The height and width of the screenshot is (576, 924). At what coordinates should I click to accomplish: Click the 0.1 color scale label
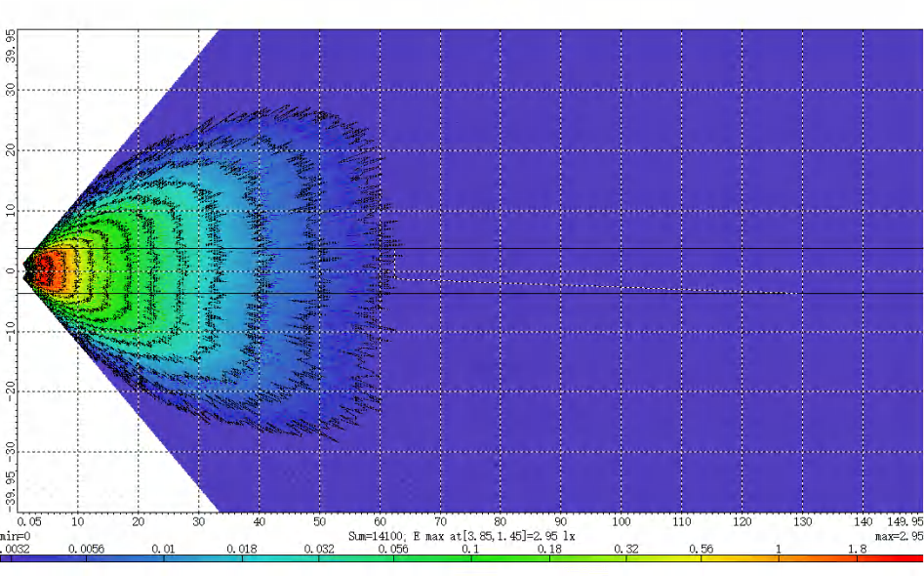pos(470,549)
